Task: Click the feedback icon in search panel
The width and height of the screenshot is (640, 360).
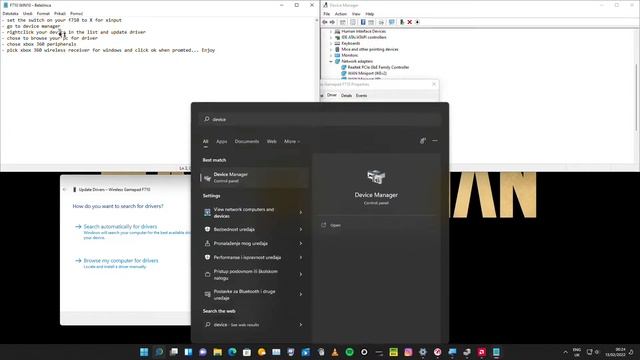Action: [423, 141]
